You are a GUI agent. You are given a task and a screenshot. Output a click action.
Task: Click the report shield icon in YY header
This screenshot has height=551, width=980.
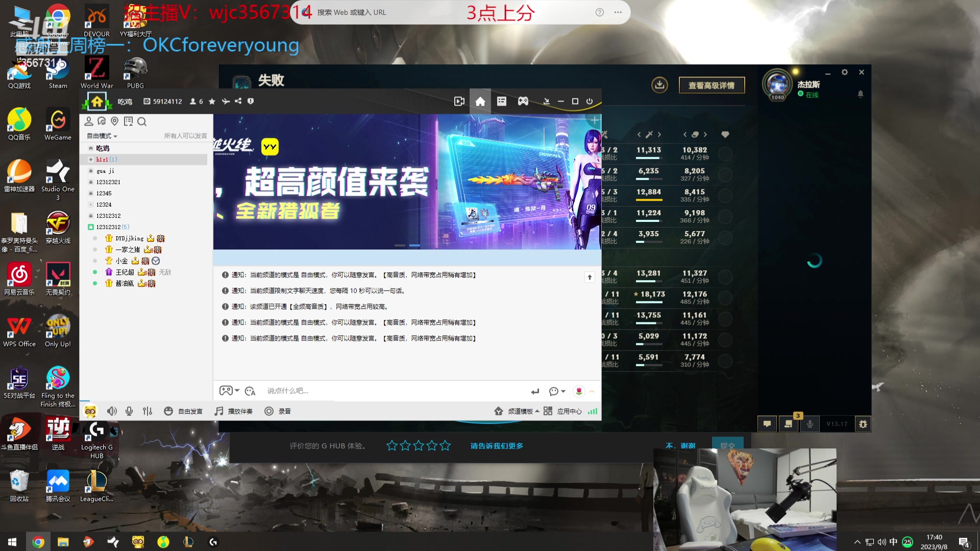coord(251,101)
